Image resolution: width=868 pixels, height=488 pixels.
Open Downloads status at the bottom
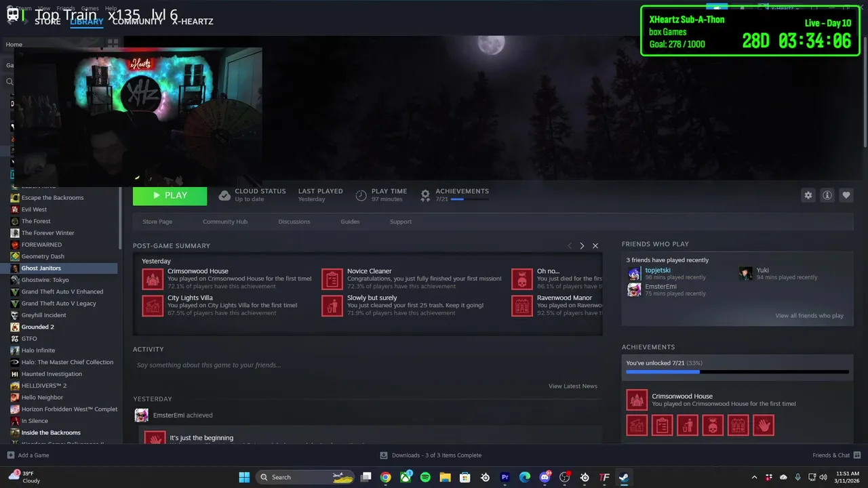point(431,455)
